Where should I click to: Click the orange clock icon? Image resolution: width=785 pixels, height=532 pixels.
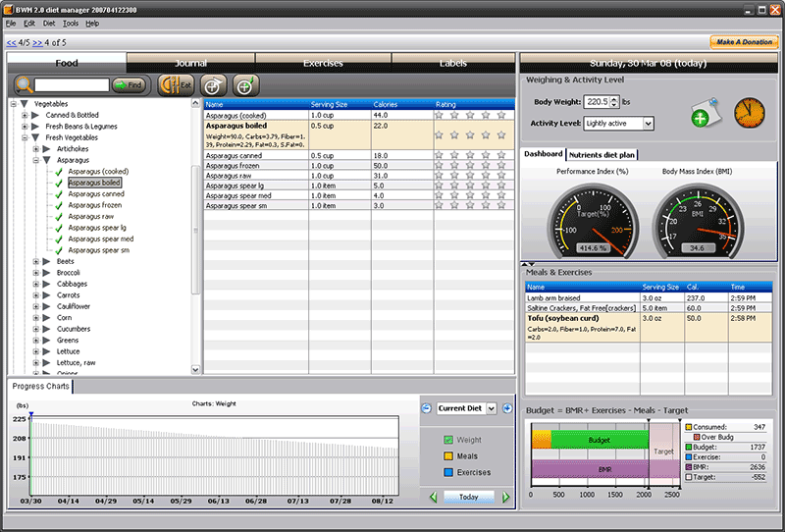pos(750,112)
